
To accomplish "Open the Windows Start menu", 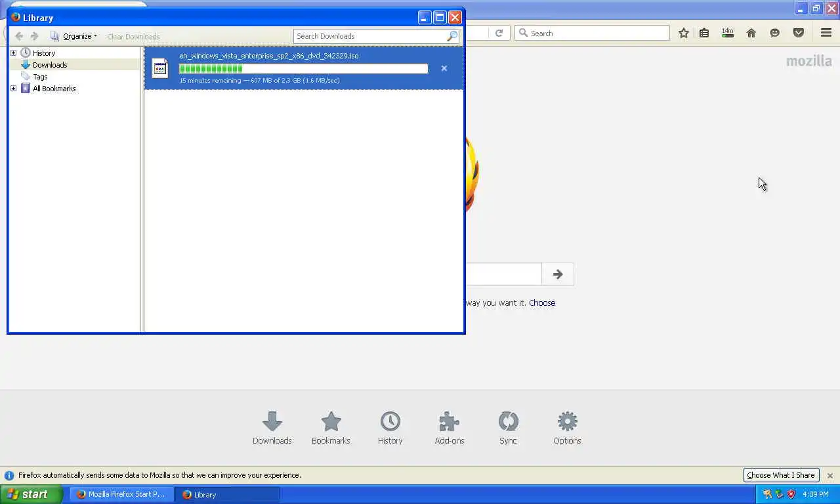I will pos(31,494).
